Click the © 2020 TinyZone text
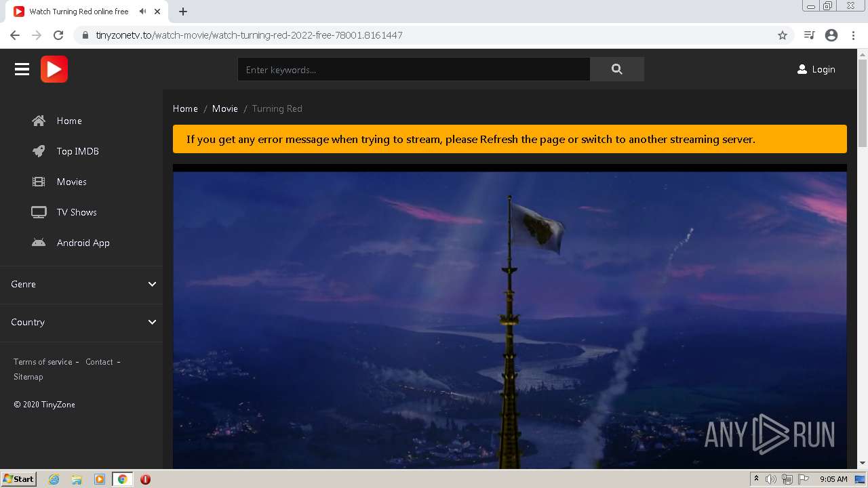868x488 pixels. tap(44, 405)
